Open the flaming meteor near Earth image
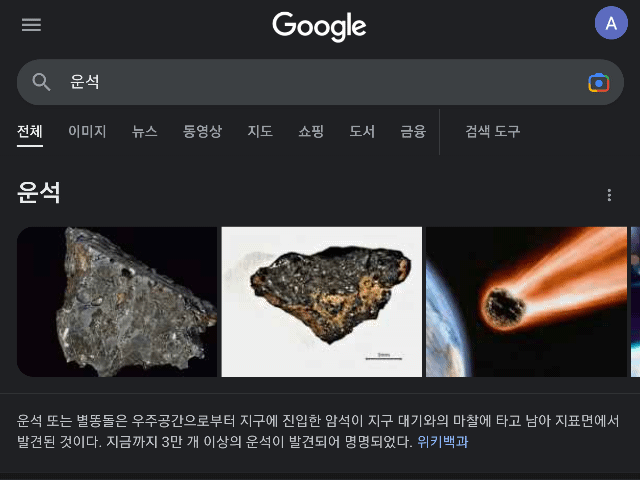 pos(527,302)
